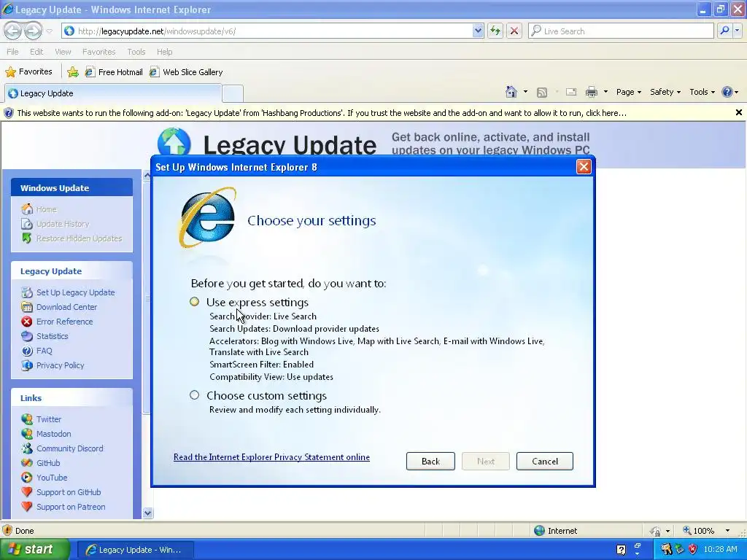Expand the Print dropdown arrow

coord(605,92)
